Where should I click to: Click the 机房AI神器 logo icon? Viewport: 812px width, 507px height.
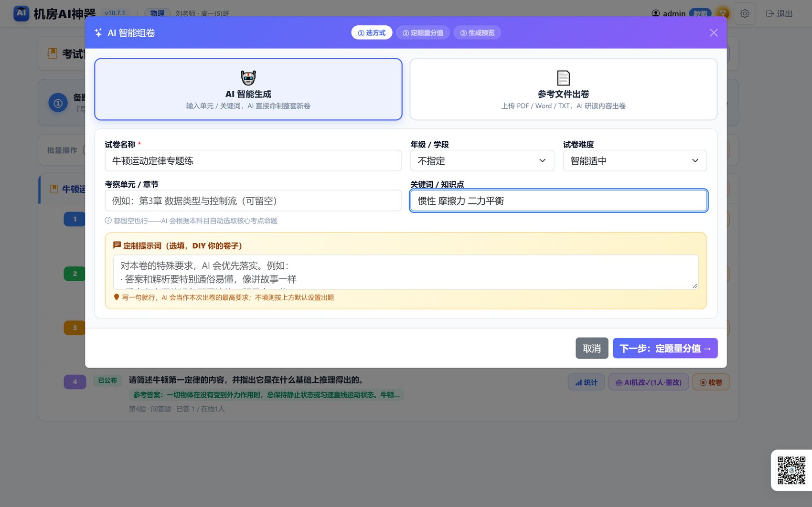(21, 13)
